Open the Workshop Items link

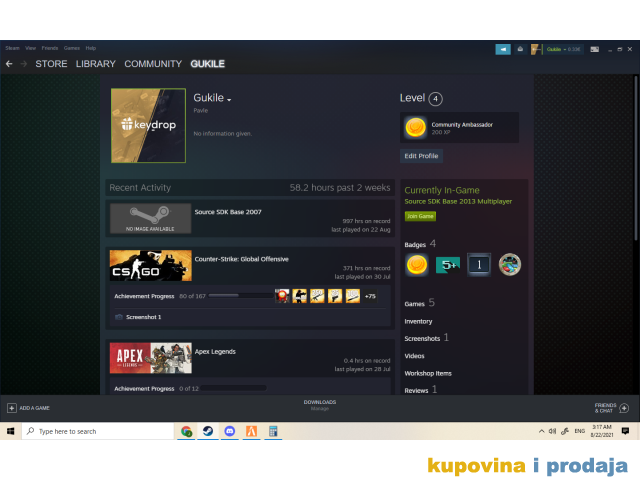[427, 373]
